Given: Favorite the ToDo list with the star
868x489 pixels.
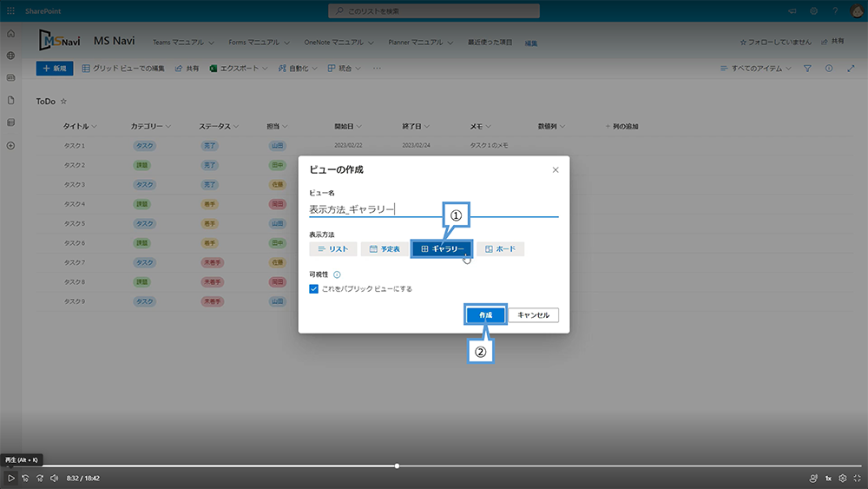Looking at the screenshot, I should pos(63,102).
